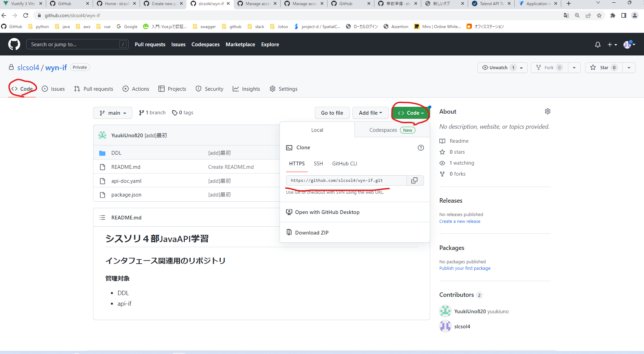Open the repository Issues tab
The image size is (644, 354).
point(53,89)
